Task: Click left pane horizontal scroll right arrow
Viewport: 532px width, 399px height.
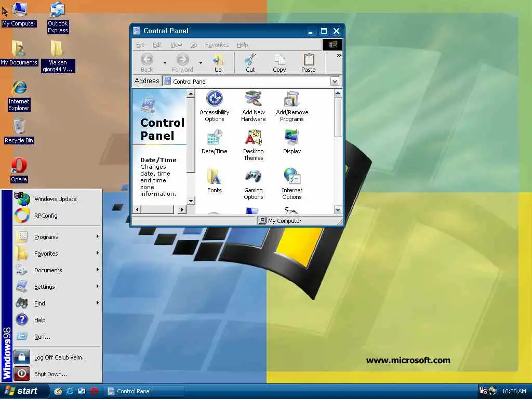Action: point(182,210)
